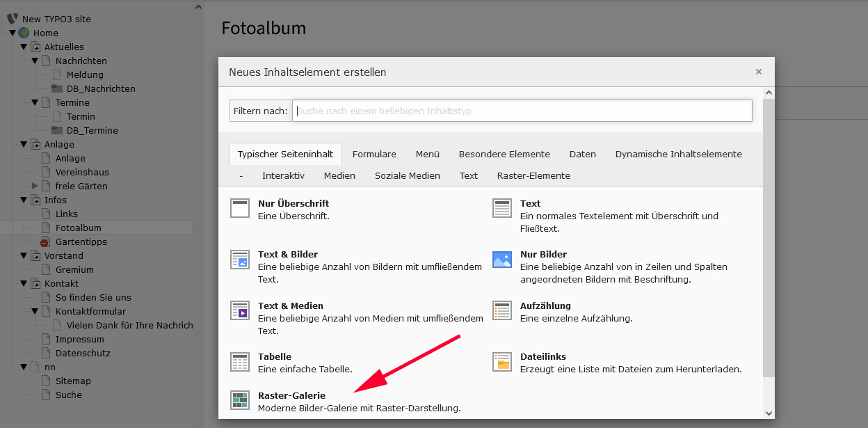
Task: Click the Aufzählung bullet list icon
Action: [x=502, y=310]
